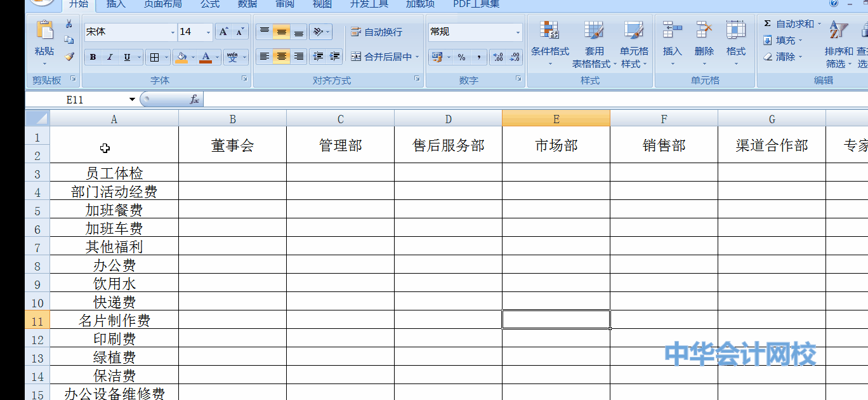868x400 pixels.
Task: Click the increase indent icon
Action: pos(335,57)
